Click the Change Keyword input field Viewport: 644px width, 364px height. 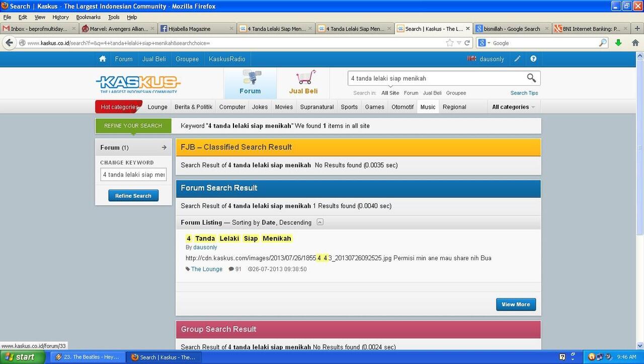coord(133,175)
